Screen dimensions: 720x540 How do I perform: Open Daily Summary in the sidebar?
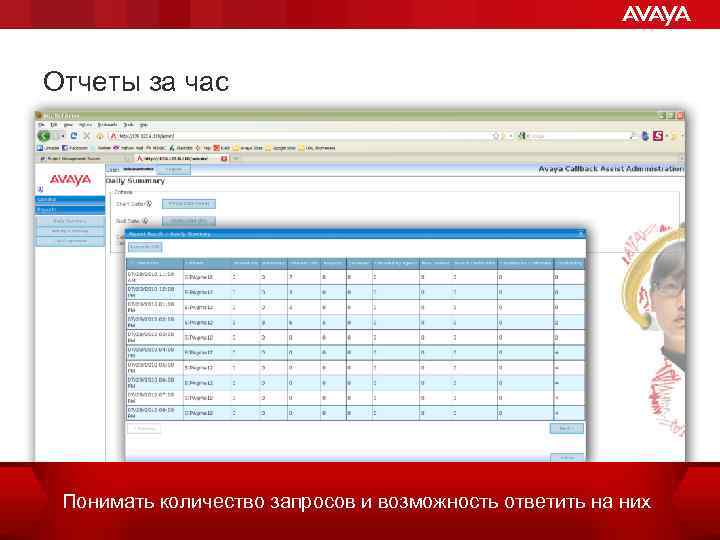pos(70,221)
